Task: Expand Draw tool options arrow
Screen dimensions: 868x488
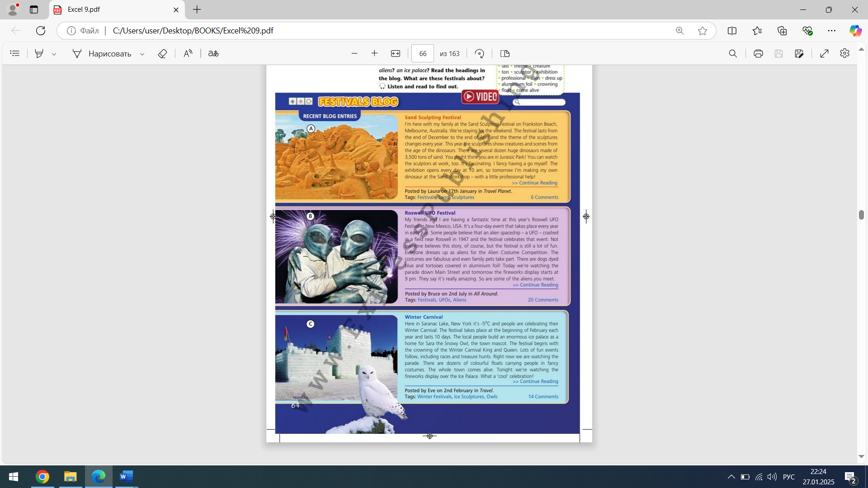Action: [142, 54]
